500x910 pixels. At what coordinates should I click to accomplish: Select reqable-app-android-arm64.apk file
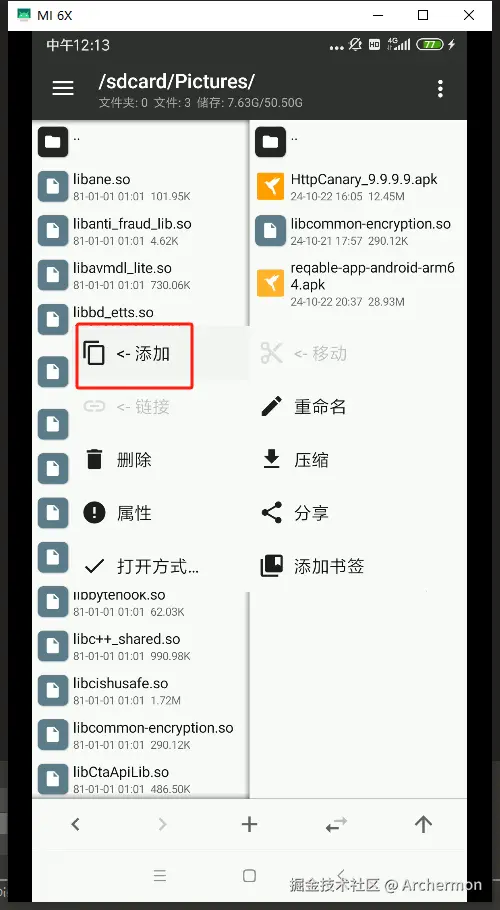click(x=358, y=284)
